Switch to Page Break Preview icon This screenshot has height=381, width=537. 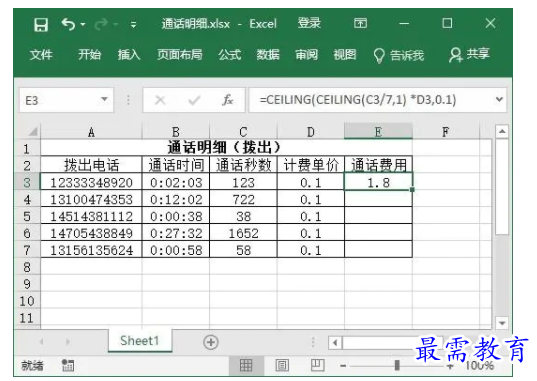(317, 365)
